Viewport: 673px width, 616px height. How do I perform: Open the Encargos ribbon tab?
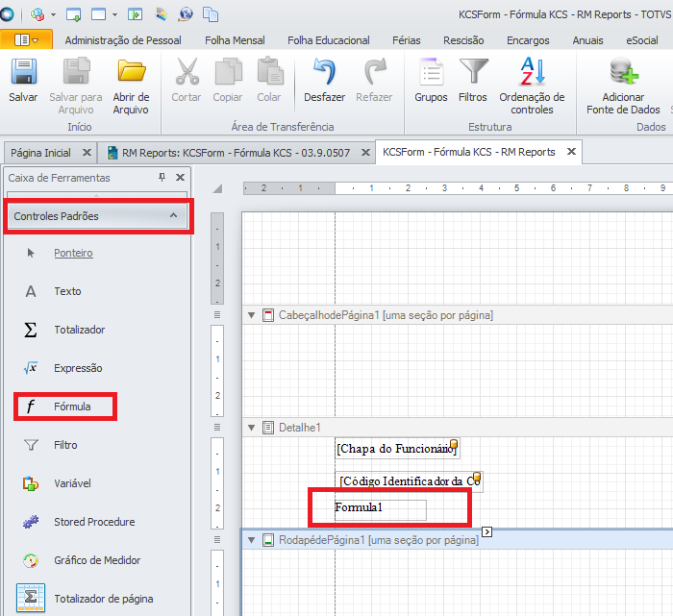(x=528, y=40)
